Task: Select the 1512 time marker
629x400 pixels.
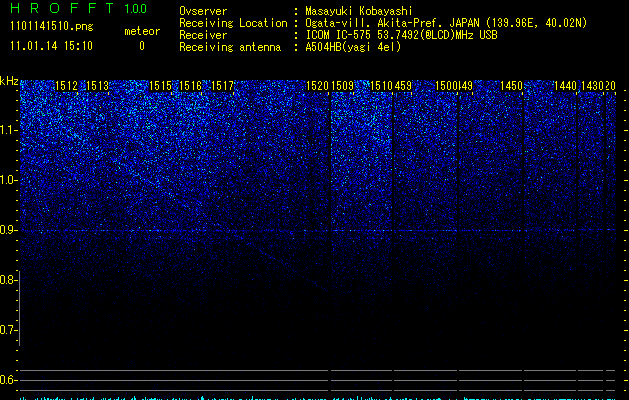Action: (x=67, y=86)
